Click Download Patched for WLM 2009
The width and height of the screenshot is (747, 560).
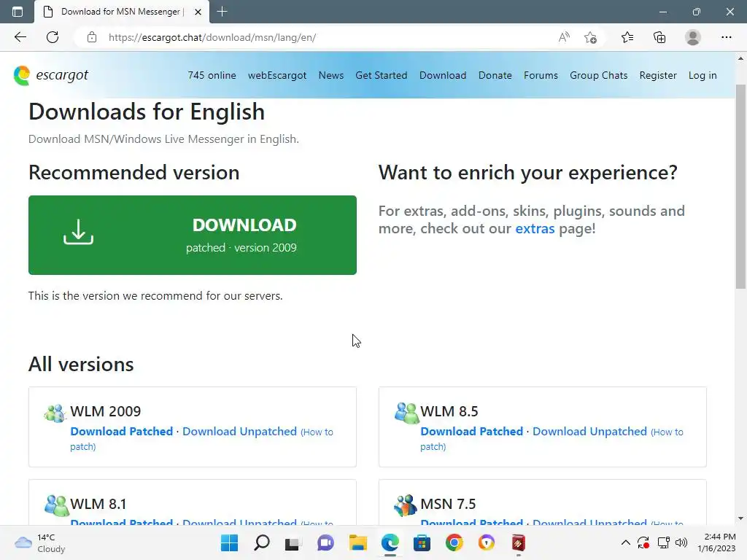(x=122, y=432)
